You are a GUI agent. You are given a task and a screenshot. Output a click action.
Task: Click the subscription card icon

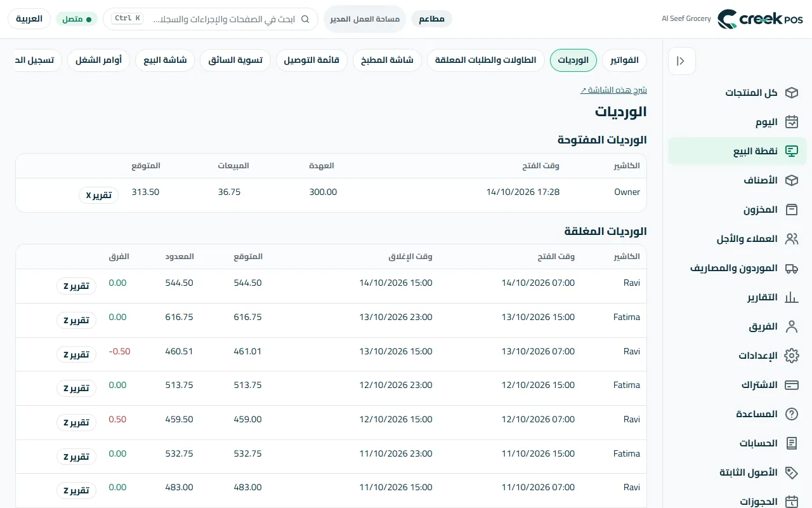791,385
